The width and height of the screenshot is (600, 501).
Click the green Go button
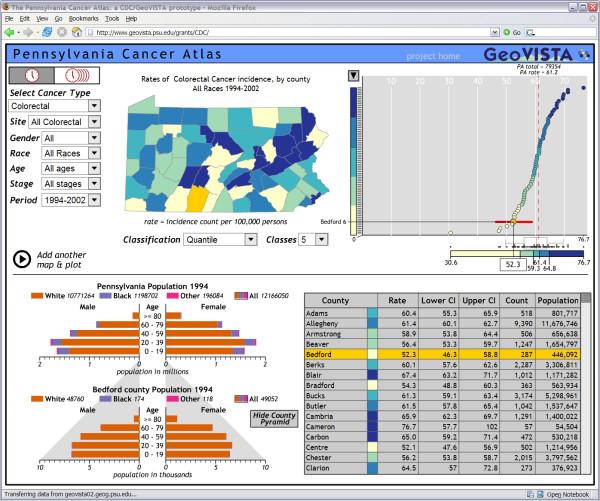pyautogui.click(x=512, y=33)
